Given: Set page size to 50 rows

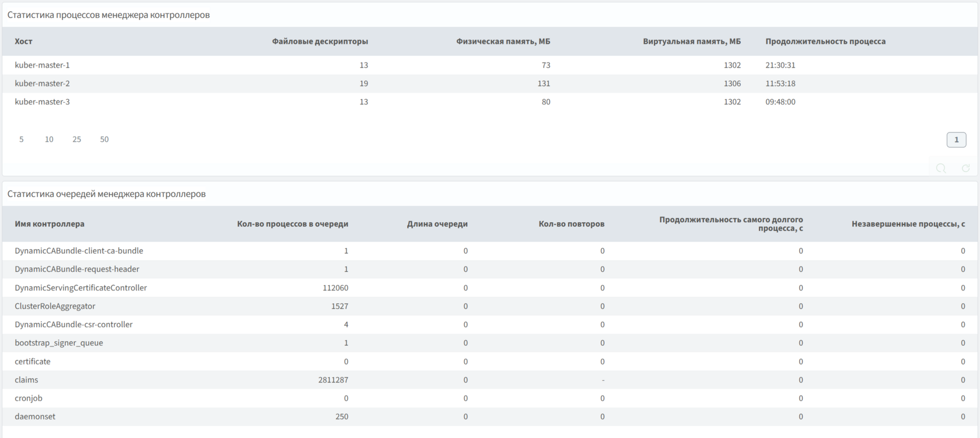Looking at the screenshot, I should [104, 139].
